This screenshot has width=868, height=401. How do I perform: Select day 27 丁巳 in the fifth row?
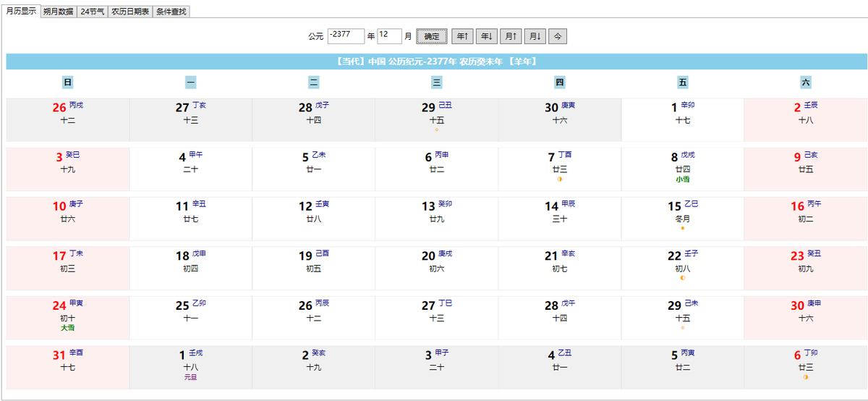437,317
